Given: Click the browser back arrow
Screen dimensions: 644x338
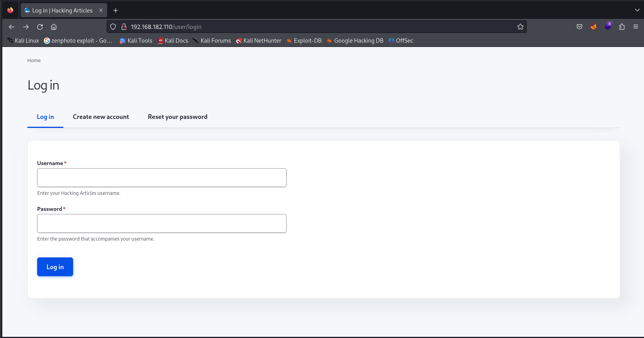Looking at the screenshot, I should (x=12, y=27).
